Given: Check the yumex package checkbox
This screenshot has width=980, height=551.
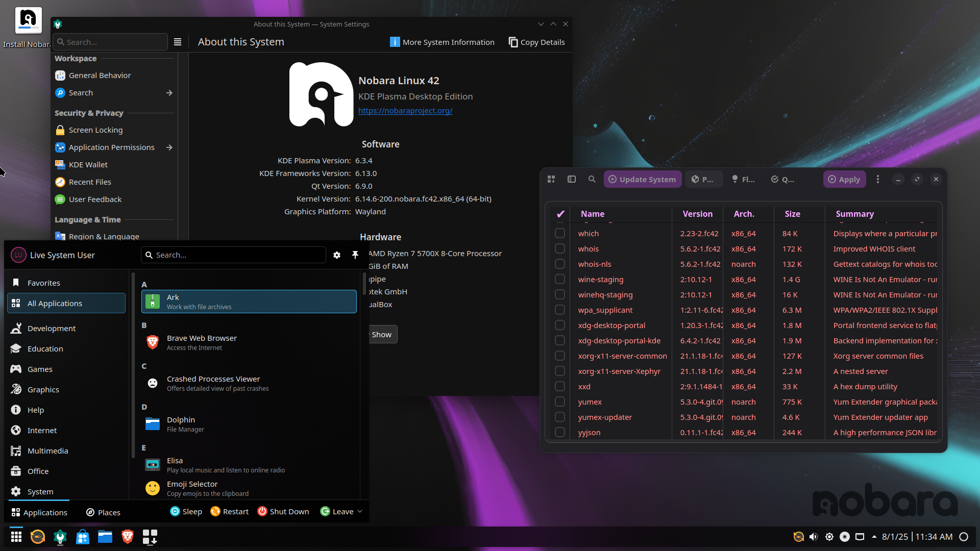Looking at the screenshot, I should coord(560,402).
